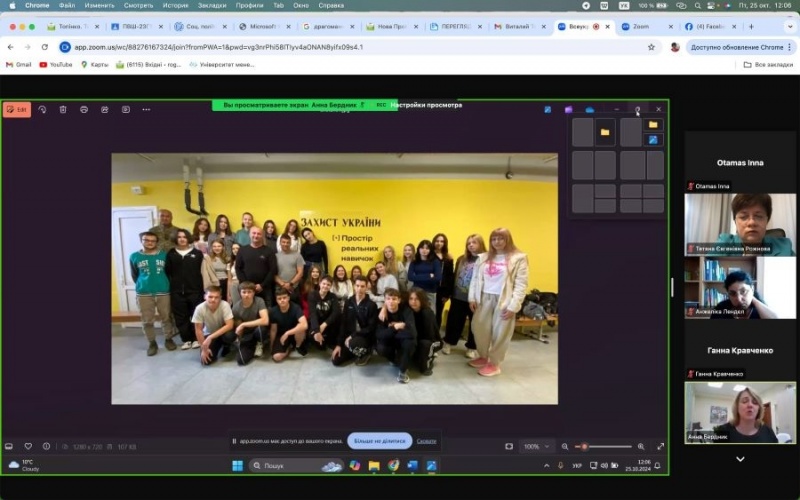Select Анжелика Лендел video thumbnail

(x=740, y=288)
